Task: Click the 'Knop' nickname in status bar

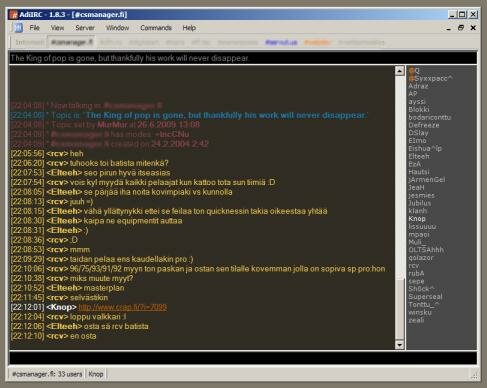Action: [96, 374]
